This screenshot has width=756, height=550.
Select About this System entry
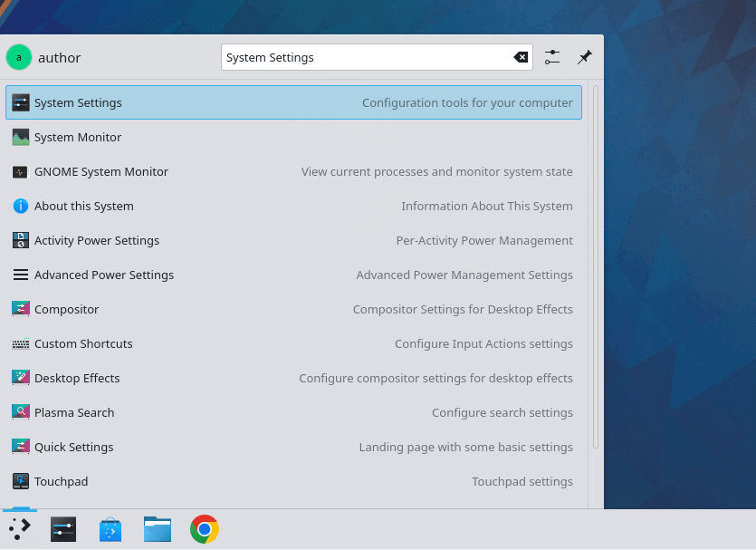coord(293,206)
